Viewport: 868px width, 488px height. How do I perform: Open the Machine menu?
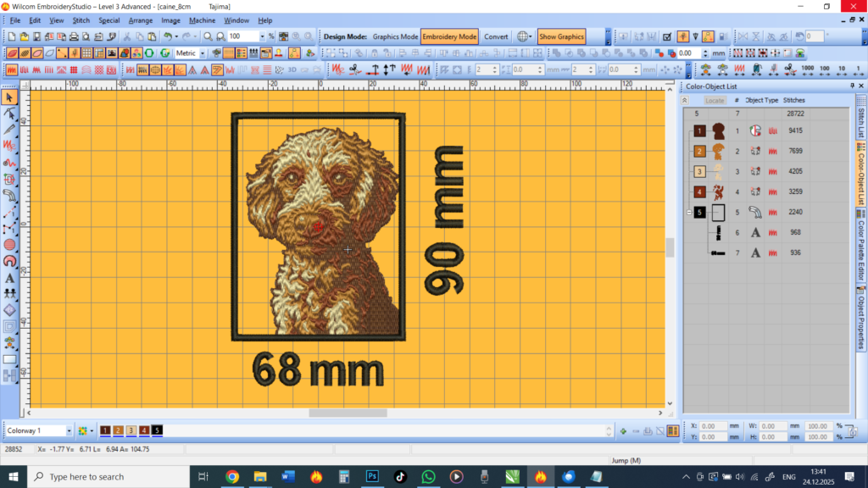[x=202, y=20]
